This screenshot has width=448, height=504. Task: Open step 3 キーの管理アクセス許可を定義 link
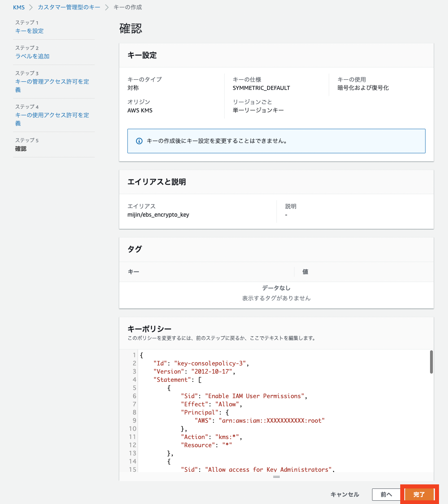pyautogui.click(x=52, y=86)
